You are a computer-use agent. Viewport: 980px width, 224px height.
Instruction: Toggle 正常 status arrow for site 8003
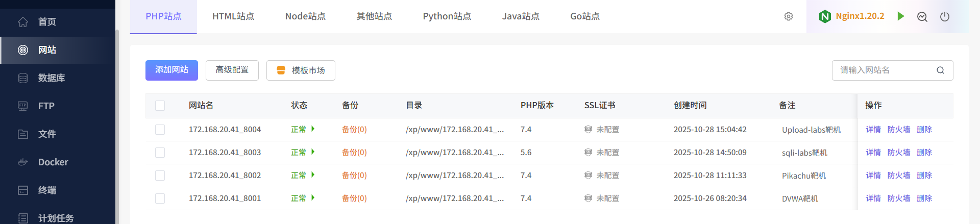313,152
